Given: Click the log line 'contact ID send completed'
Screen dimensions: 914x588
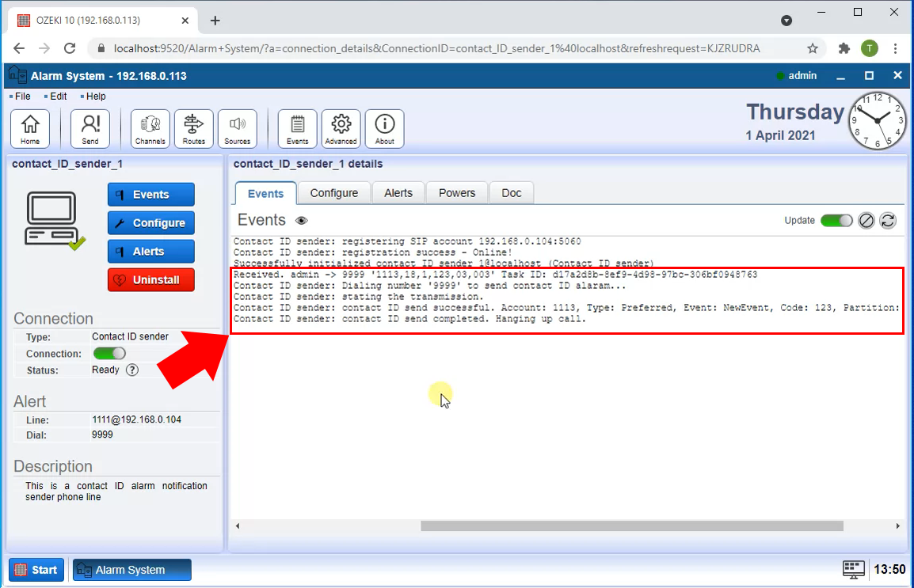Looking at the screenshot, I should (x=409, y=318).
